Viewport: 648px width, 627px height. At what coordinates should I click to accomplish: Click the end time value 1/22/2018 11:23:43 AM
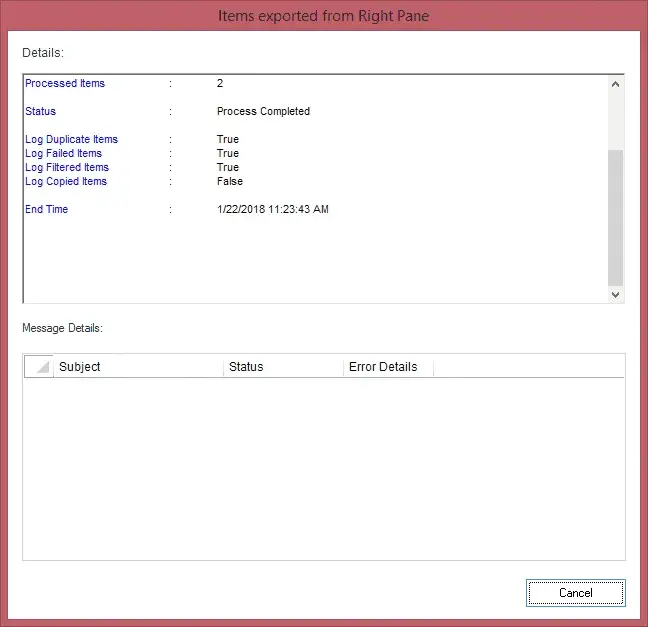pos(272,210)
